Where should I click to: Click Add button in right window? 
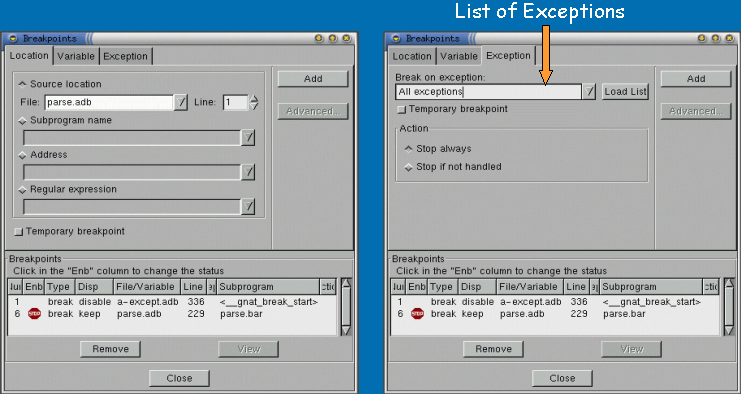pos(696,79)
